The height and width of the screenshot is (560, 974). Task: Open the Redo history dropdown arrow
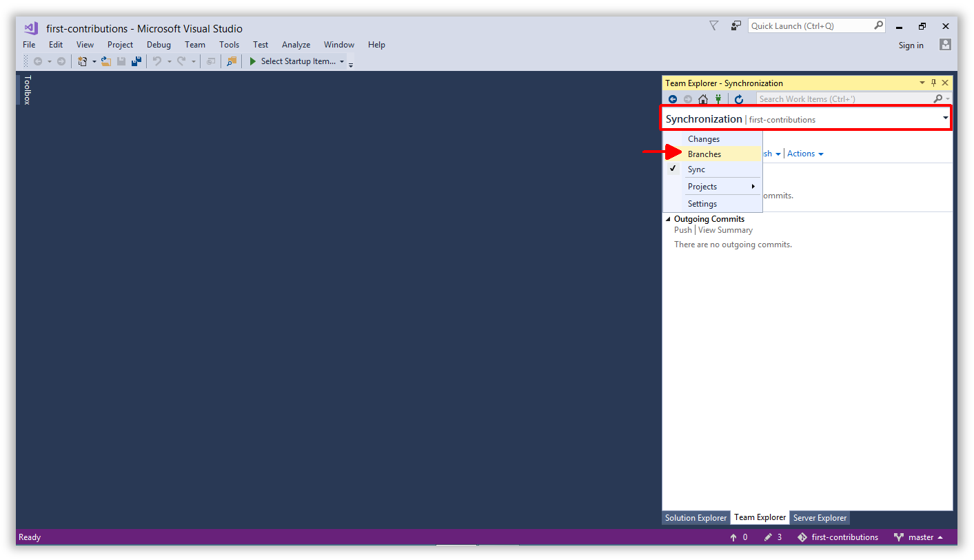pyautogui.click(x=194, y=62)
